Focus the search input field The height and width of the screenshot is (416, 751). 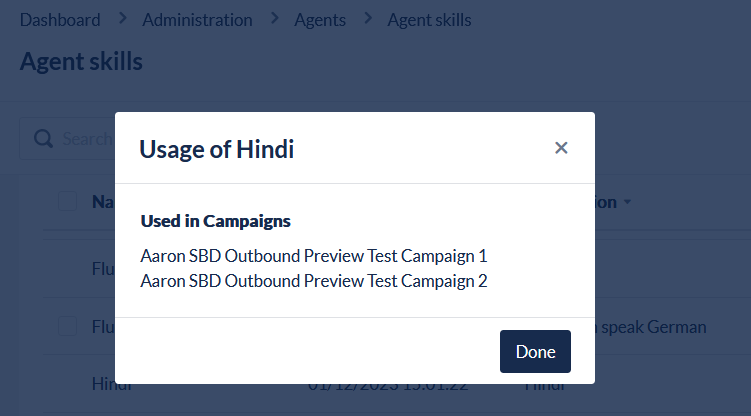[85, 138]
